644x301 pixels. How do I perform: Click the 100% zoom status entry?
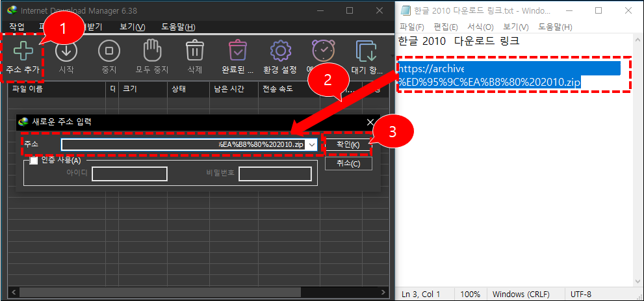[470, 294]
